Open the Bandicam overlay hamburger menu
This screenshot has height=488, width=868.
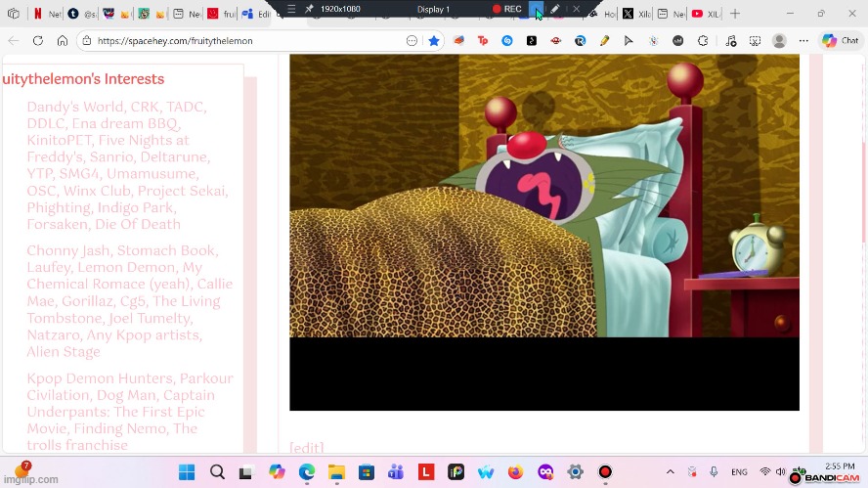[x=291, y=9]
